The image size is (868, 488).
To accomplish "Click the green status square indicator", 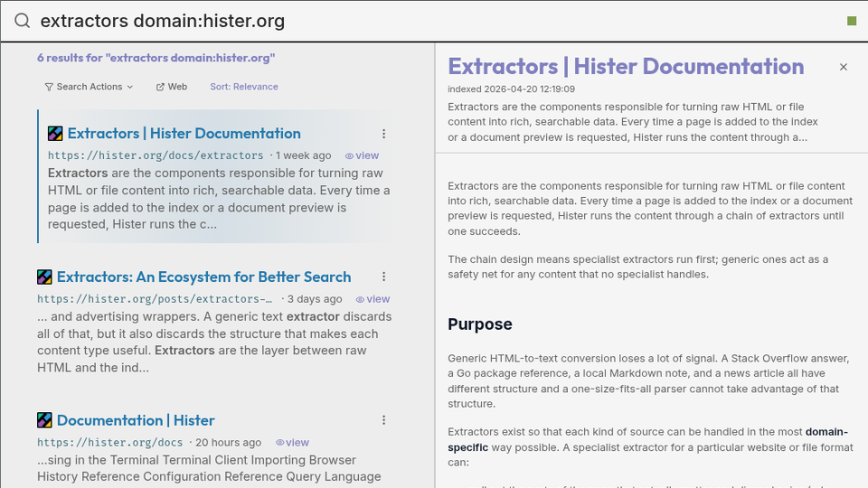I will [852, 21].
